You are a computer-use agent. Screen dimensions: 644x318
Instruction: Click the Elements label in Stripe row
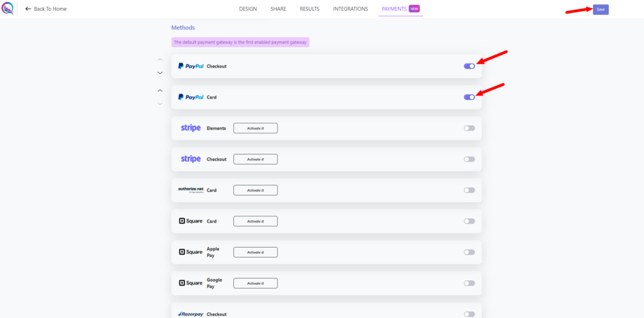click(216, 128)
